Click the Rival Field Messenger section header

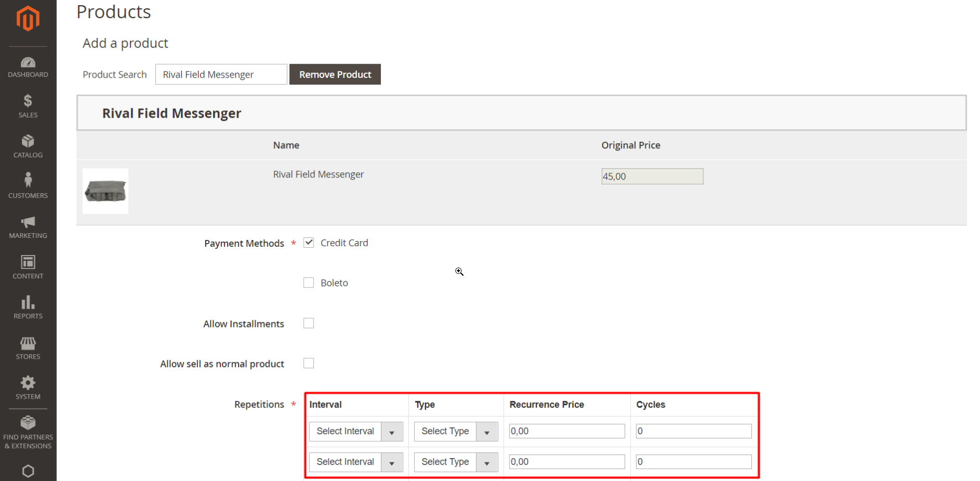click(522, 113)
